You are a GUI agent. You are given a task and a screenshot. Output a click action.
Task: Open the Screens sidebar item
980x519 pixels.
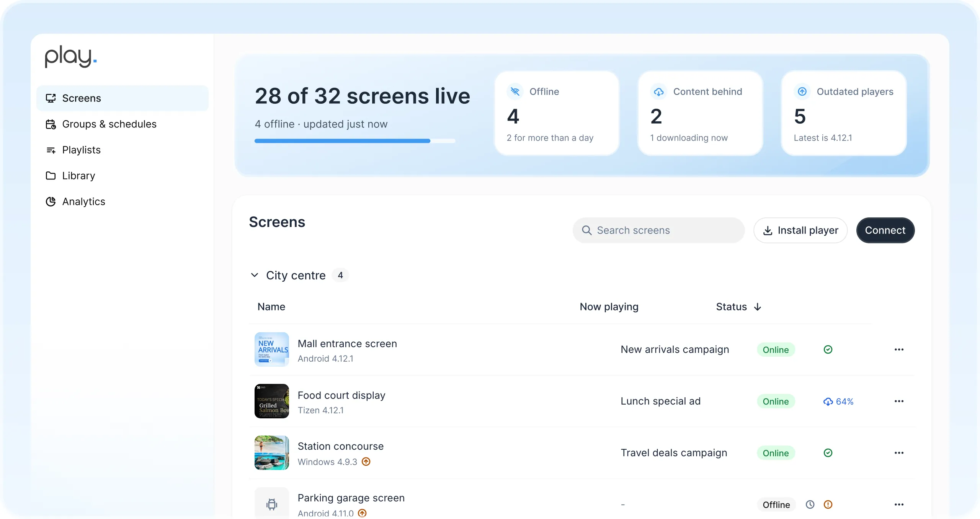pyautogui.click(x=122, y=98)
